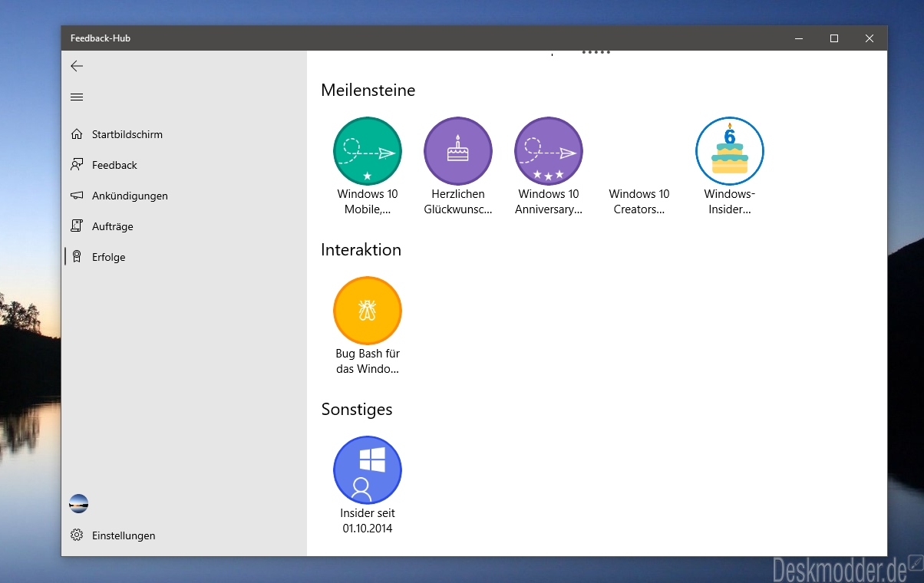Click the 'Herzlichen Glückwunsc...' label

[458, 202]
